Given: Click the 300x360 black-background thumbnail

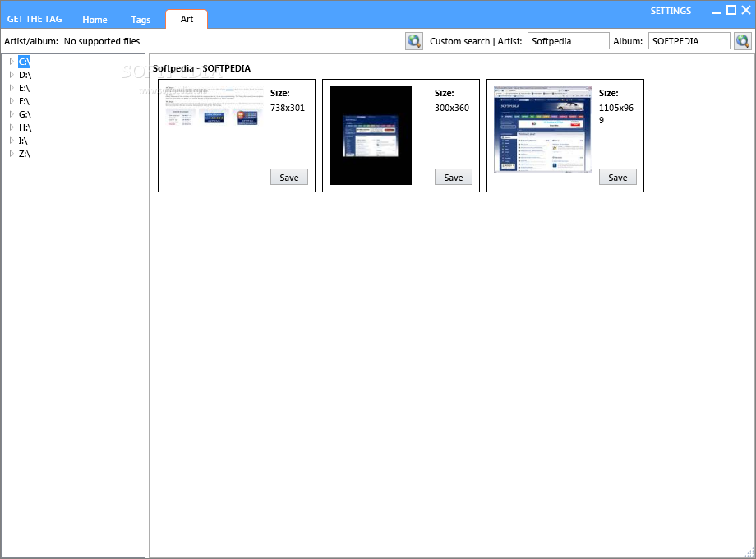Looking at the screenshot, I should [x=371, y=136].
